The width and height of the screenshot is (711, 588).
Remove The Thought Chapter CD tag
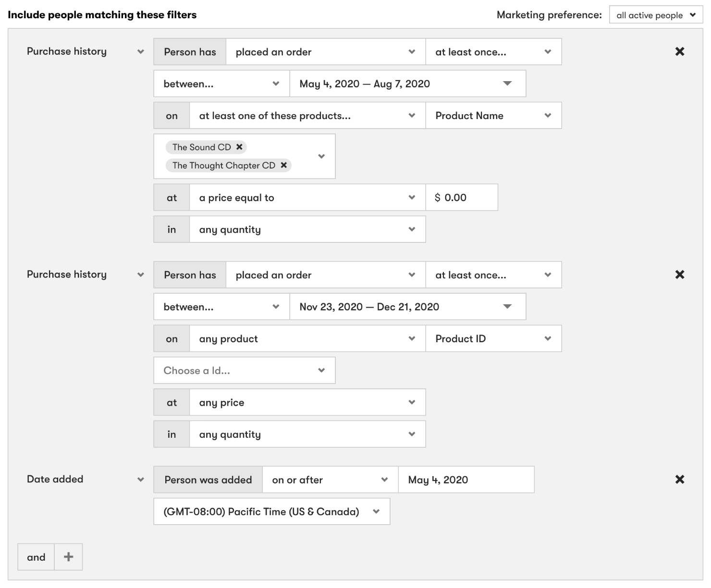[284, 166]
